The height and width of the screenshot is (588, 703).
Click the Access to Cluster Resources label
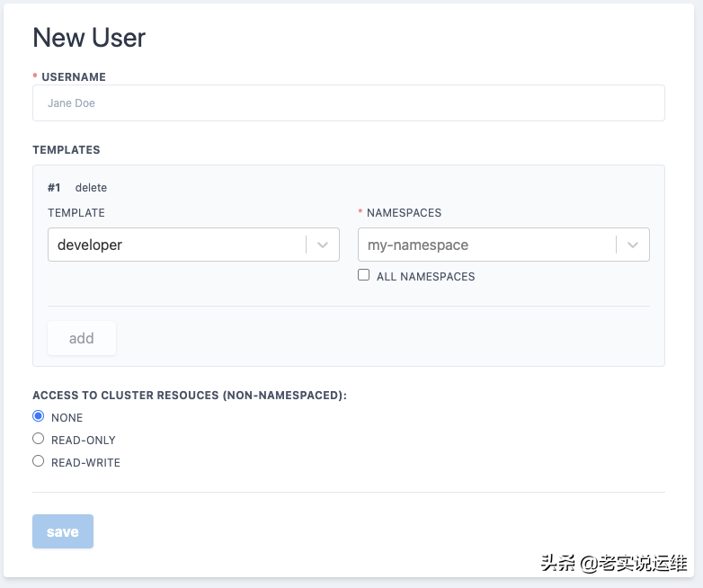point(190,395)
